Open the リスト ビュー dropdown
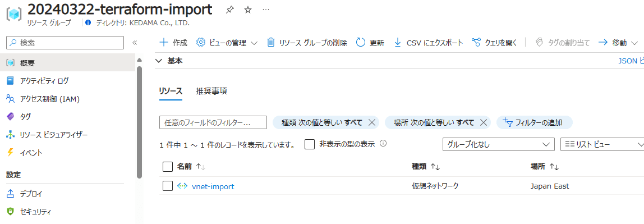The height and width of the screenshot is (224, 644). pyautogui.click(x=602, y=144)
